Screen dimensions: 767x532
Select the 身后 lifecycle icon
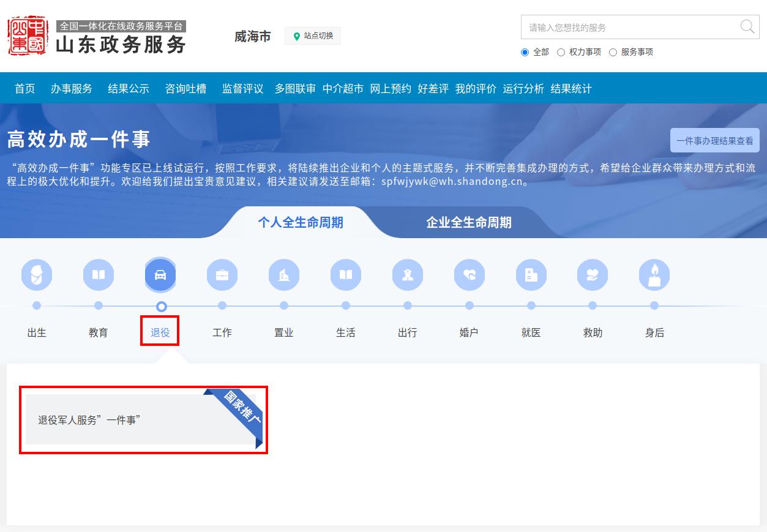[654, 274]
